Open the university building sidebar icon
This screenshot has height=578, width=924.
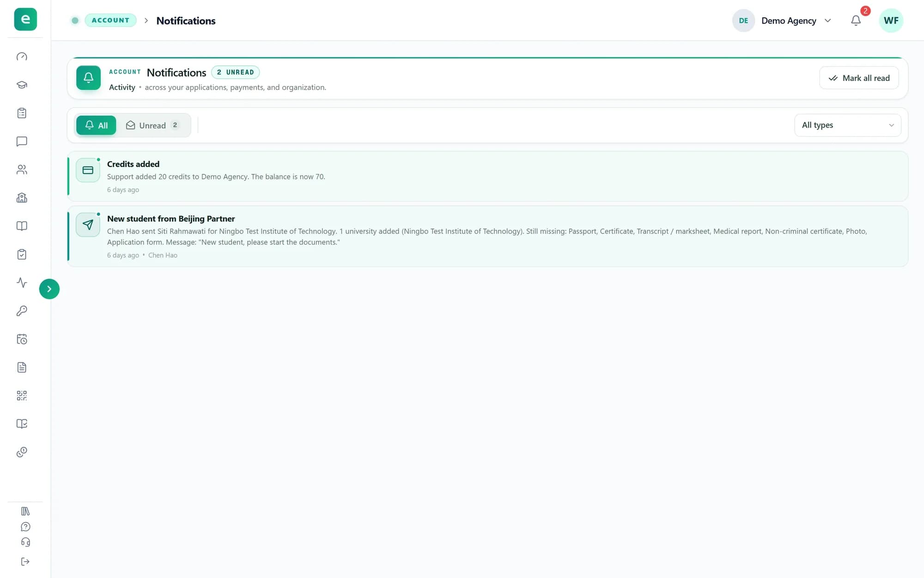click(x=22, y=198)
